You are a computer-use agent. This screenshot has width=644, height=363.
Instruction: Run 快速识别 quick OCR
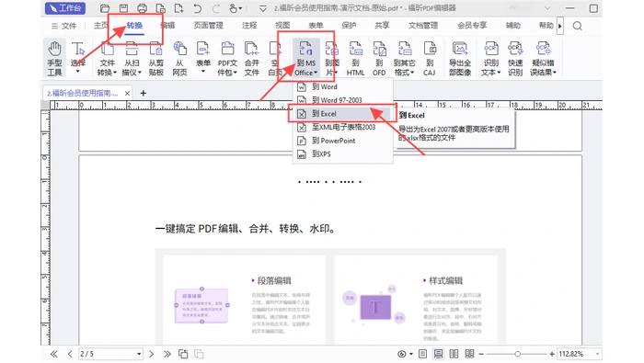point(515,58)
